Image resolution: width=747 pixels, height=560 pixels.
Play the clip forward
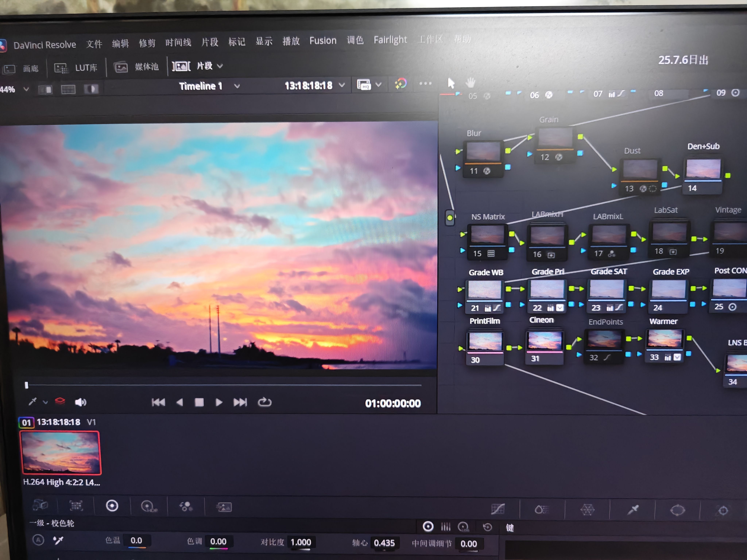tap(219, 402)
